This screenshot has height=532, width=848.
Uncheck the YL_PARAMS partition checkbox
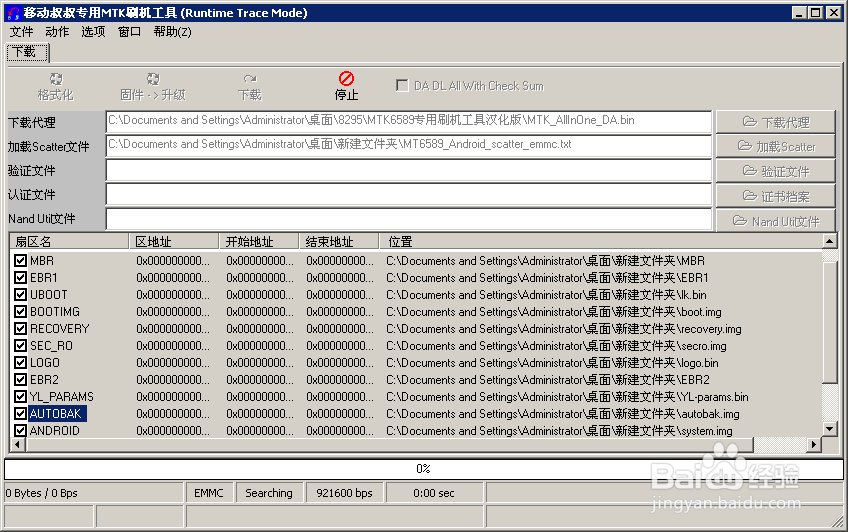[21, 397]
